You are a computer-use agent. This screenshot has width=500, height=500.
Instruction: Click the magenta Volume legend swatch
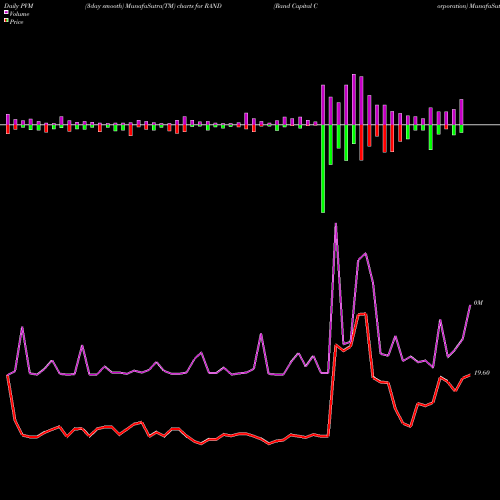(x=6, y=12)
